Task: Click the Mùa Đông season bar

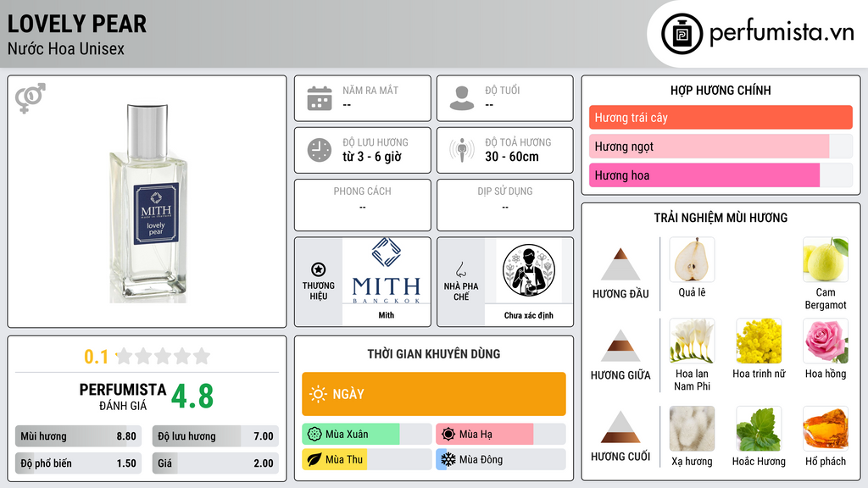Action: pyautogui.click(x=500, y=460)
